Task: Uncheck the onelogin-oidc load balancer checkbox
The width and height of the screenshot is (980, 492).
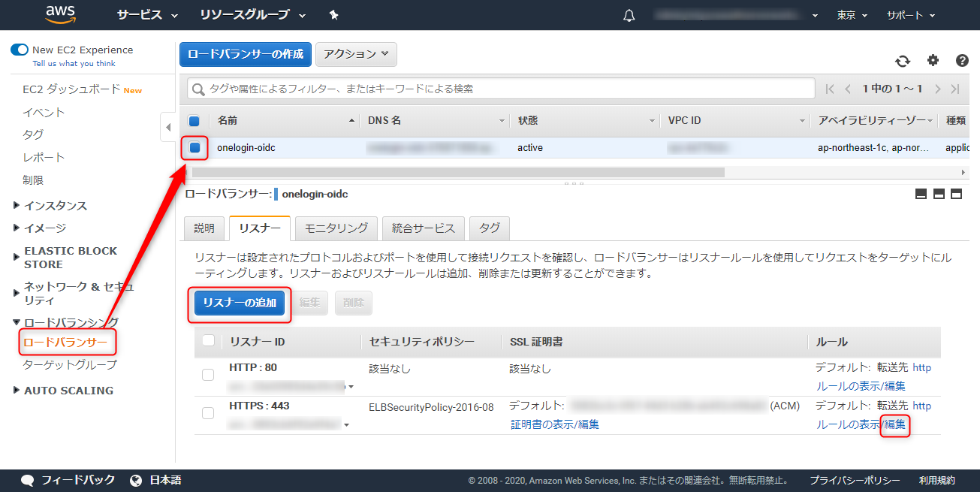Action: click(194, 148)
